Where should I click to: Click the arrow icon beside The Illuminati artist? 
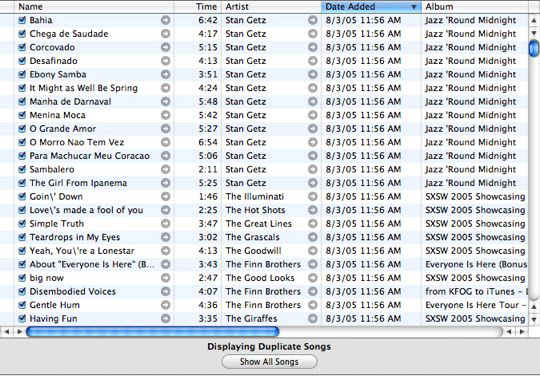point(313,197)
